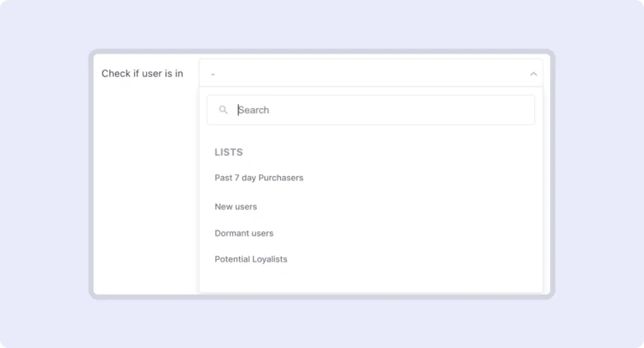The image size is (644, 348).
Task: Select "Past 7 day Purchasers" list
Action: tap(258, 178)
